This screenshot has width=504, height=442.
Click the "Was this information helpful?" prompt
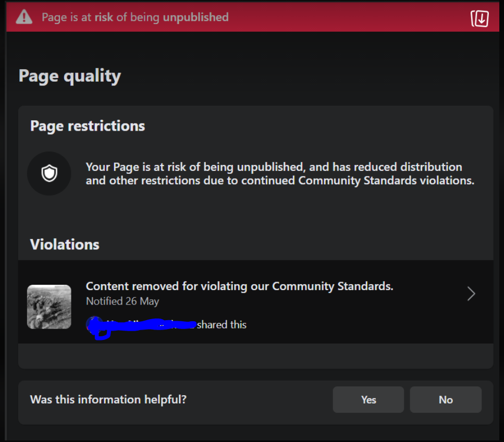[x=108, y=400]
